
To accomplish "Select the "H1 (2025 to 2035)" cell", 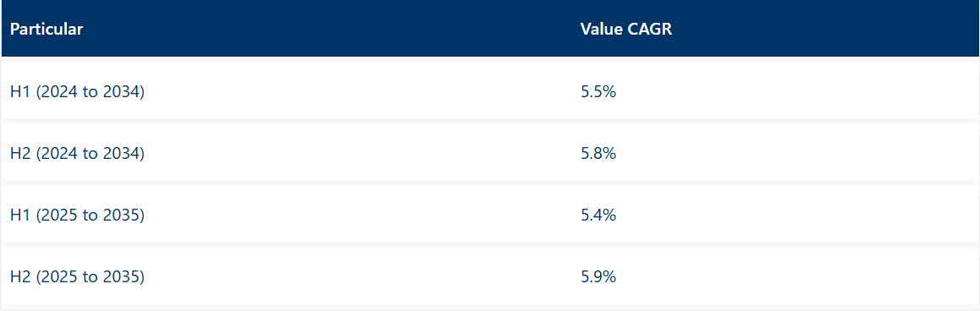I will [x=78, y=215].
